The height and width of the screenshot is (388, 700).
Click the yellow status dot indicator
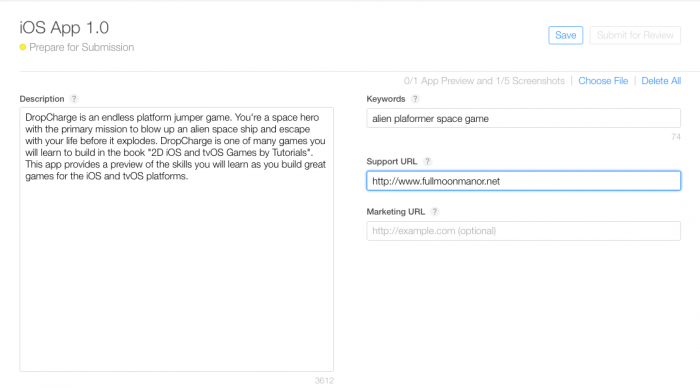[x=23, y=47]
